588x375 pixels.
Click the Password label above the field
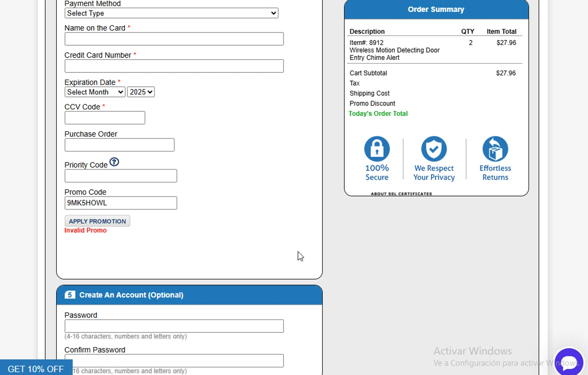(x=81, y=315)
